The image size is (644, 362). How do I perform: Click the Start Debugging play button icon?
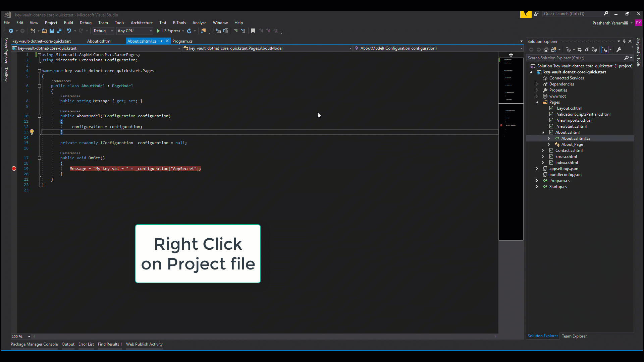[x=158, y=31]
